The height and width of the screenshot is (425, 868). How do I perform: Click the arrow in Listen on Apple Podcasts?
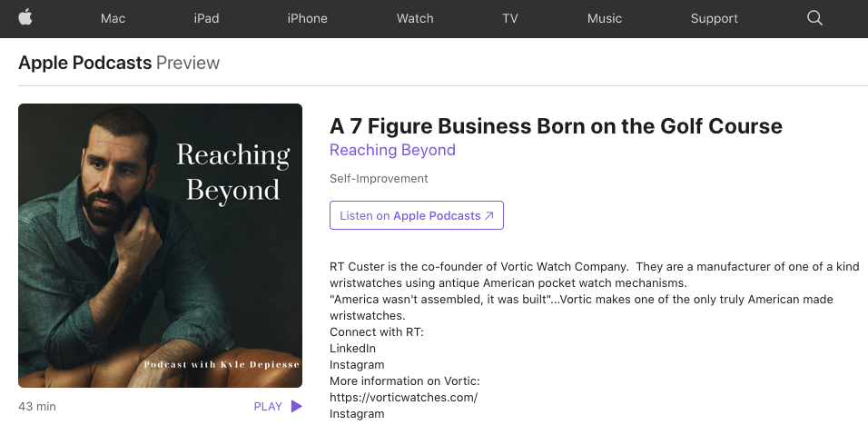pos(488,216)
